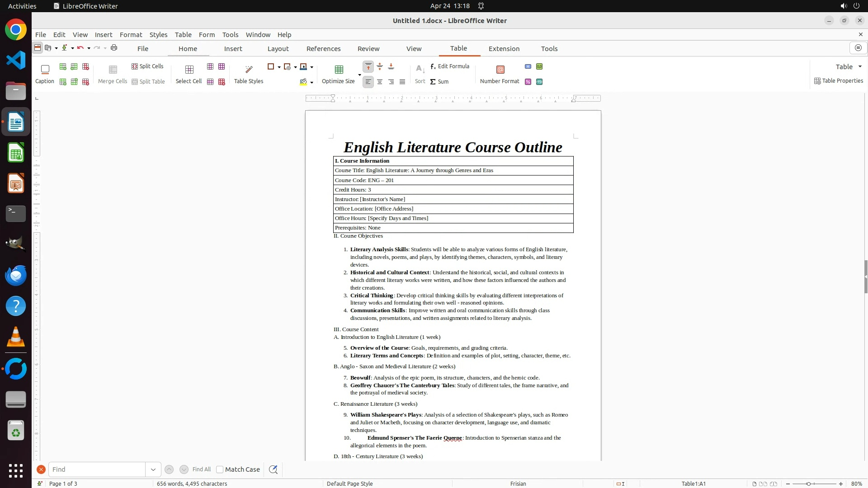Image resolution: width=868 pixels, height=488 pixels.
Task: Click inside the Find text field
Action: click(97, 469)
